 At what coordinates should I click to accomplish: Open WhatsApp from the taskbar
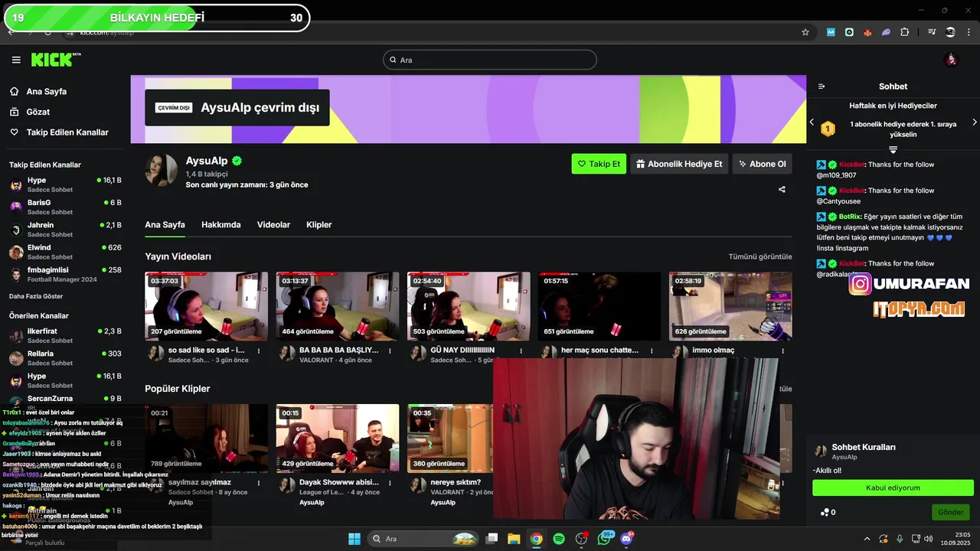pos(604,539)
